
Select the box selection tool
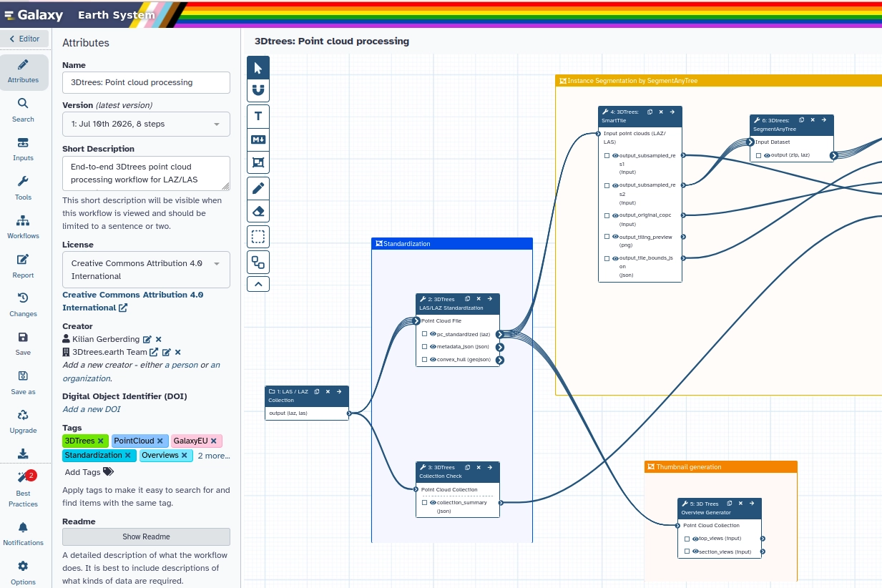pyautogui.click(x=258, y=237)
